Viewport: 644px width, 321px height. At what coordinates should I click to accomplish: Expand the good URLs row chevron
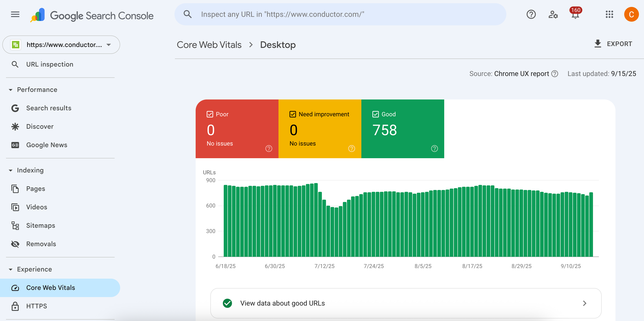pos(584,303)
